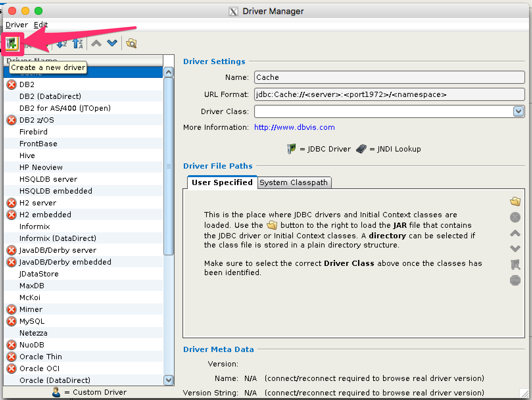Open the dbvis.com More Information link
The width and height of the screenshot is (532, 400).
tap(294, 128)
